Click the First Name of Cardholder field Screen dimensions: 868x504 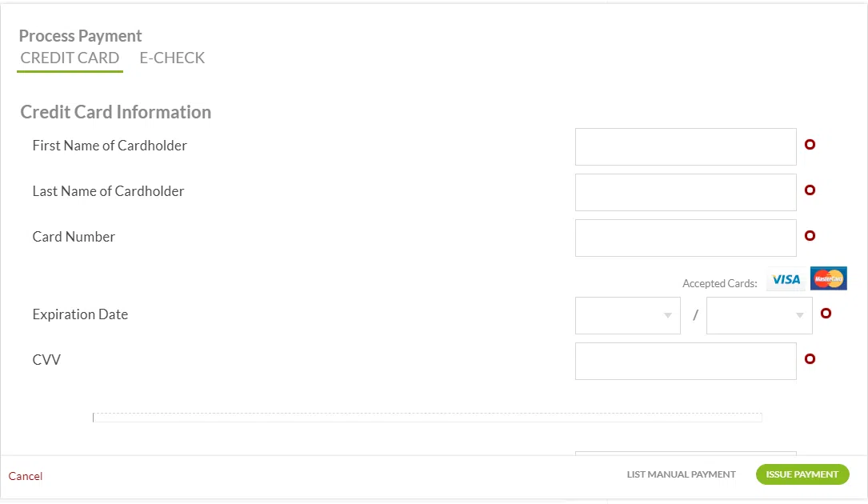(685, 146)
